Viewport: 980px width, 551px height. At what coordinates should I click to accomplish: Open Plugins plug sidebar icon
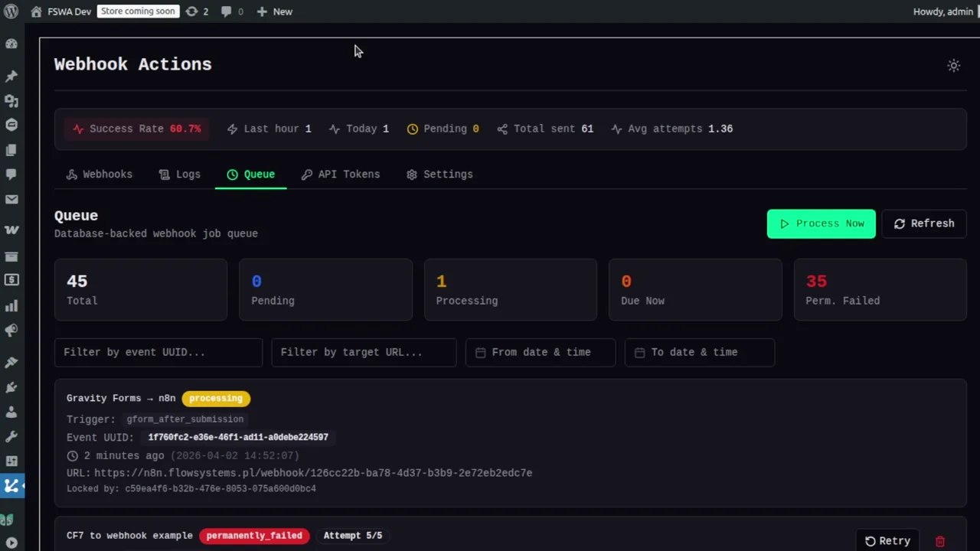coord(11,387)
